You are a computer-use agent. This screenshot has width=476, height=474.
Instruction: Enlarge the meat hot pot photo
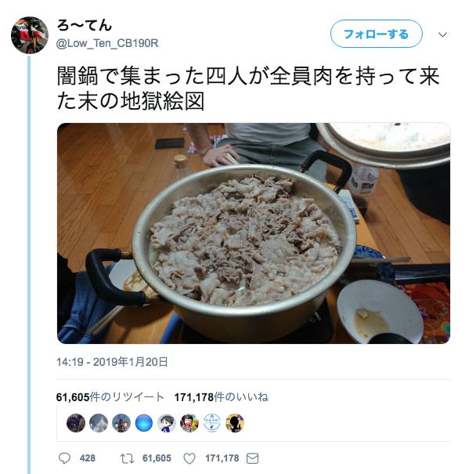pyautogui.click(x=254, y=233)
